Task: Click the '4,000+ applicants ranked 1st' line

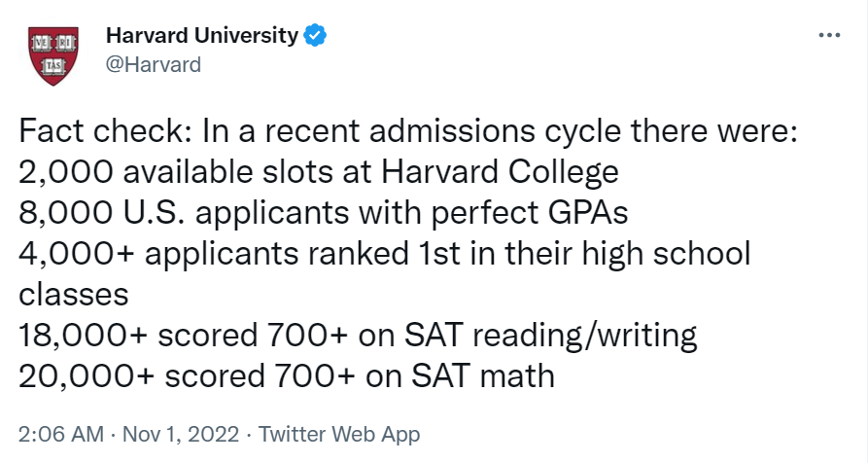Action: [x=385, y=255]
